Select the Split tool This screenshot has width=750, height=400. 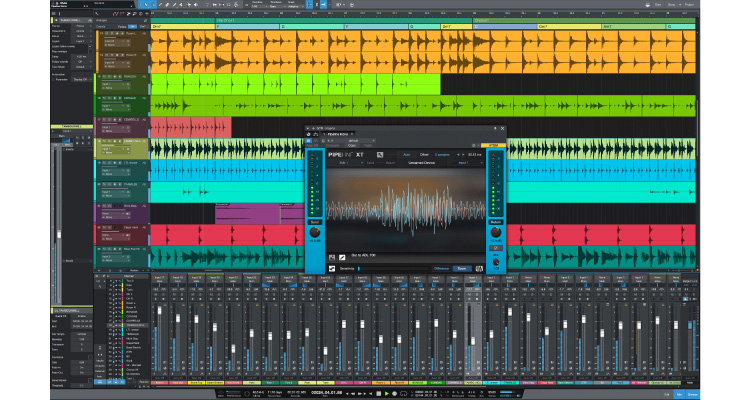[160, 4]
